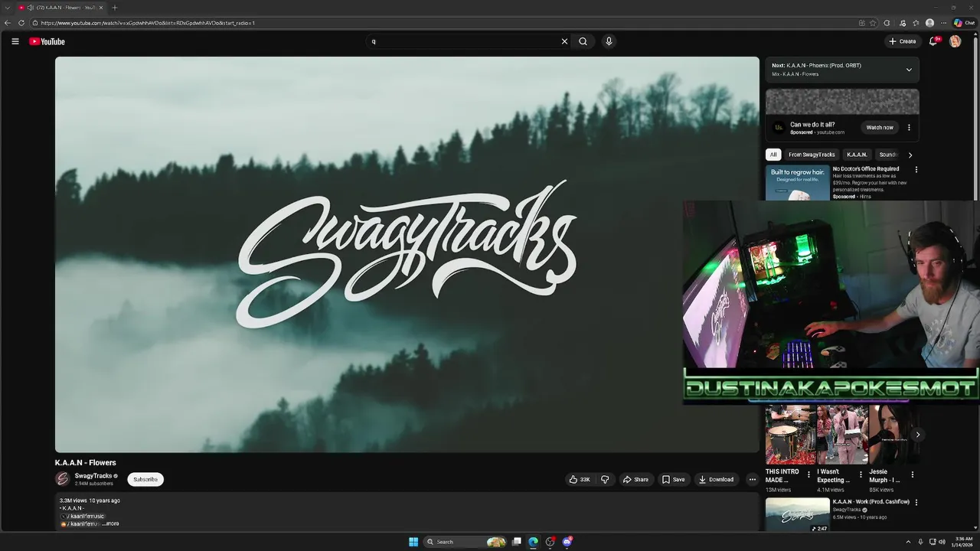This screenshot has height=551, width=980.
Task: Open No Doctor's Office Required ad thumbnail
Action: [x=797, y=183]
